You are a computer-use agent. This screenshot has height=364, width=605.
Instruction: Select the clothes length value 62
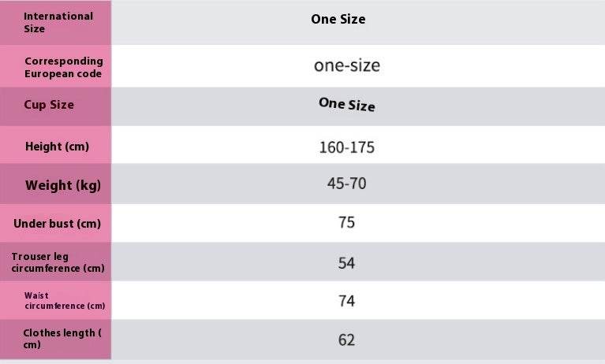[346, 340]
